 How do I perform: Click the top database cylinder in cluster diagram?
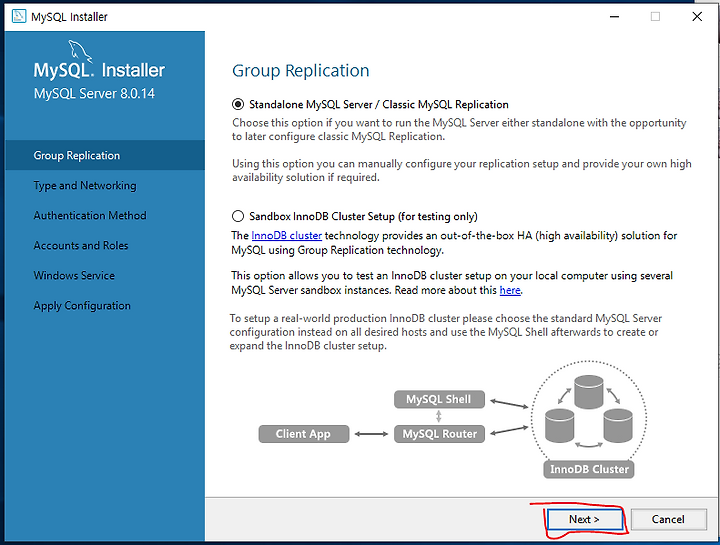[588, 392]
